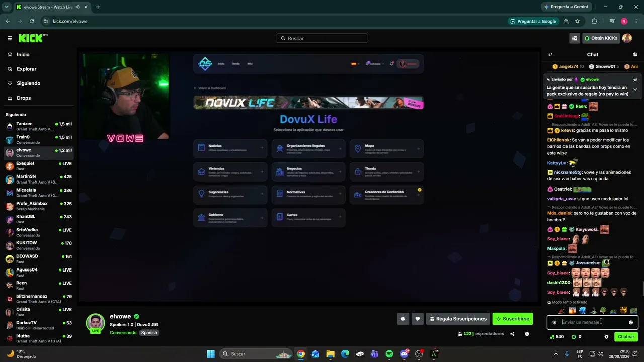Turn on notifications with the bell button
The width and height of the screenshot is (644, 362).
click(403, 319)
